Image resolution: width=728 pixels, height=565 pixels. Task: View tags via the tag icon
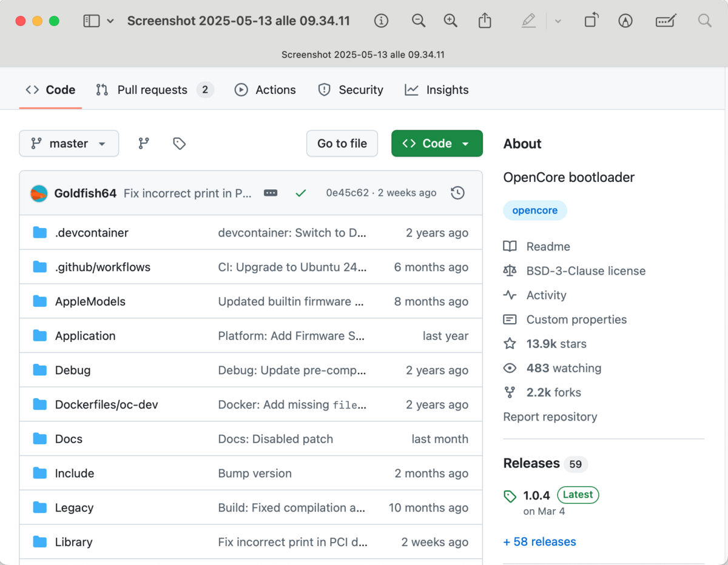[179, 144]
